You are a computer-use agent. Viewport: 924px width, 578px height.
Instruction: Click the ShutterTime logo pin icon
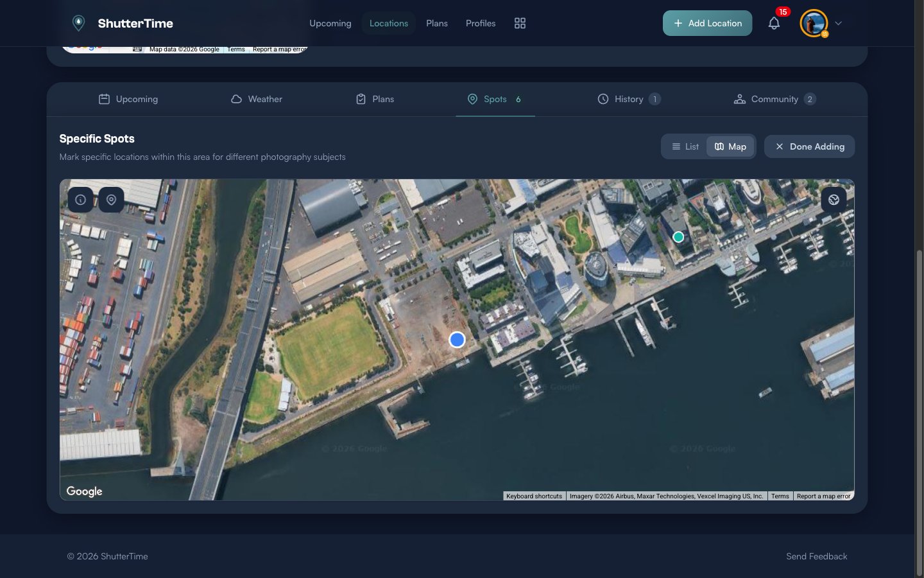pos(78,23)
